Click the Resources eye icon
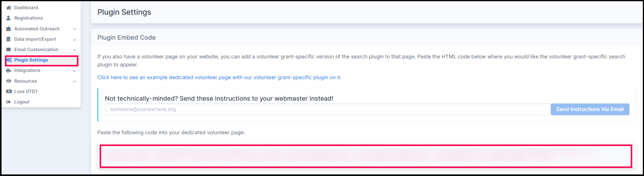644x176 pixels. (x=9, y=81)
